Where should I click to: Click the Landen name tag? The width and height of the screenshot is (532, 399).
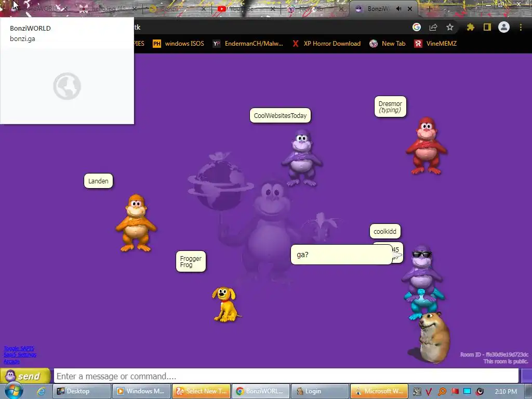coord(98,181)
